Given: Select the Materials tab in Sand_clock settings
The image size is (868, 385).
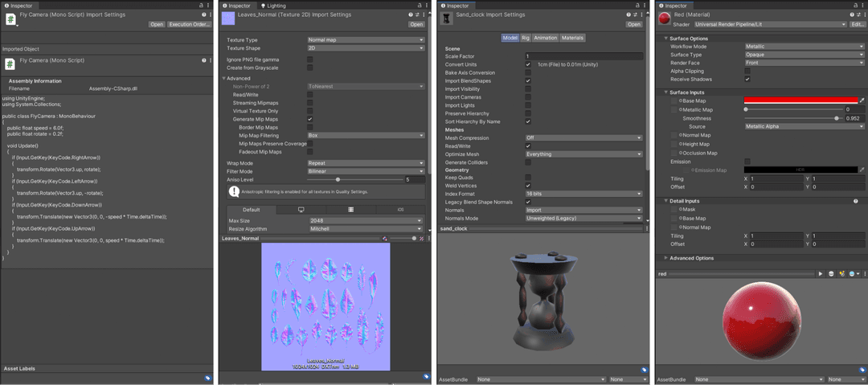Looking at the screenshot, I should click(x=572, y=38).
